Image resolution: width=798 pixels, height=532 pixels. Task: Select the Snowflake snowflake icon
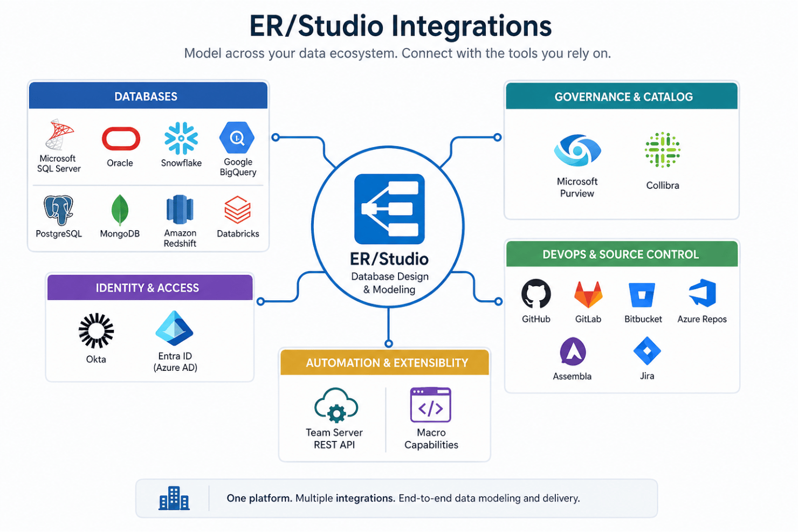tap(181, 139)
